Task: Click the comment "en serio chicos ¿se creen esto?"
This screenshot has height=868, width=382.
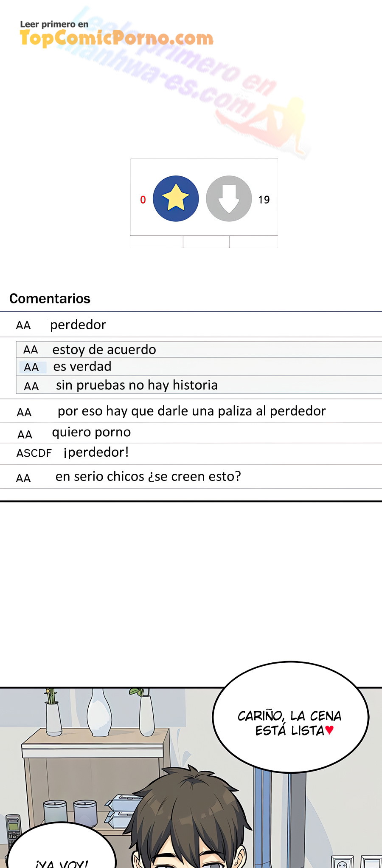Action: click(x=148, y=477)
